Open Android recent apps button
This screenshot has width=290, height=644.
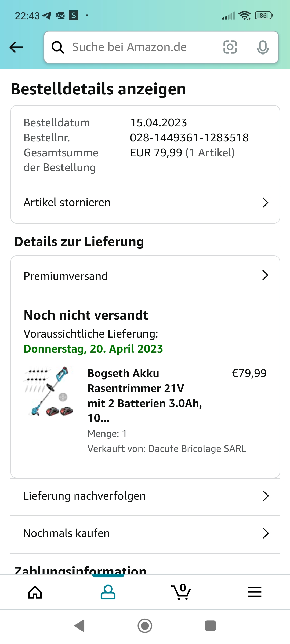coord(210,626)
